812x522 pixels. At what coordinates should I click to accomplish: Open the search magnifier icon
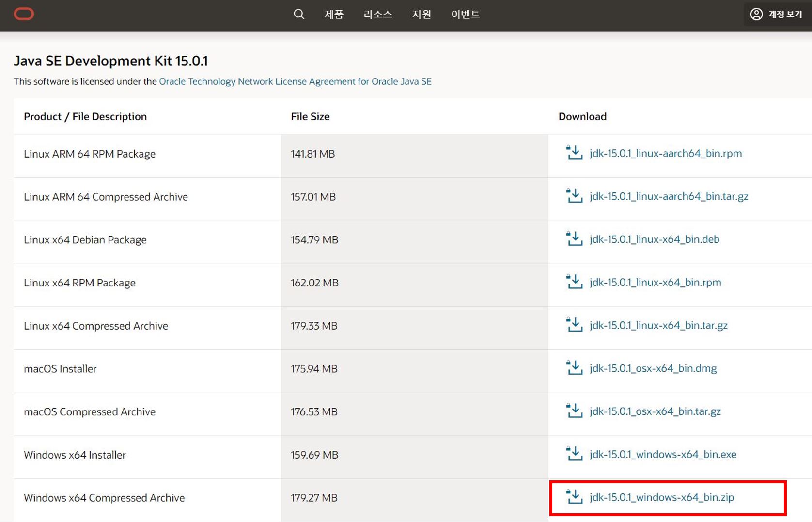point(299,14)
